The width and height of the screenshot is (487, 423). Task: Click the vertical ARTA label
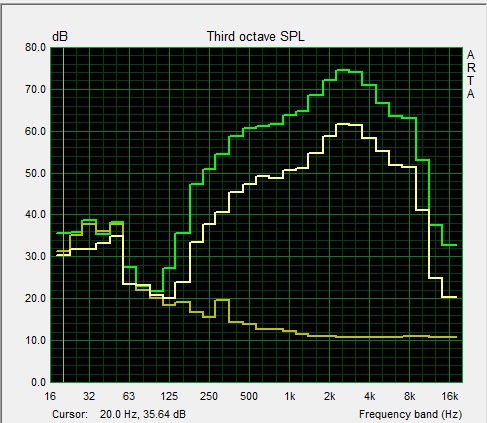471,74
